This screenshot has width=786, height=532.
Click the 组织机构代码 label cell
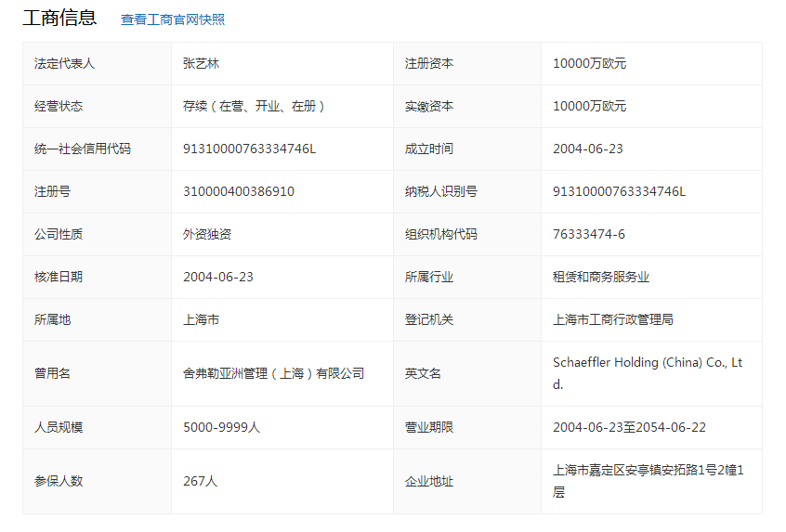coord(467,235)
